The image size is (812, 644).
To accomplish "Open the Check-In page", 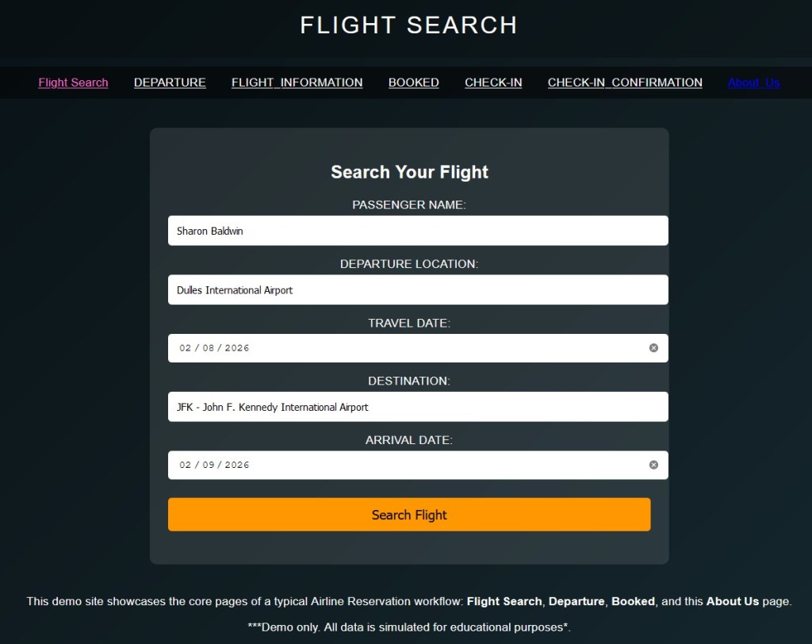I will click(x=493, y=82).
